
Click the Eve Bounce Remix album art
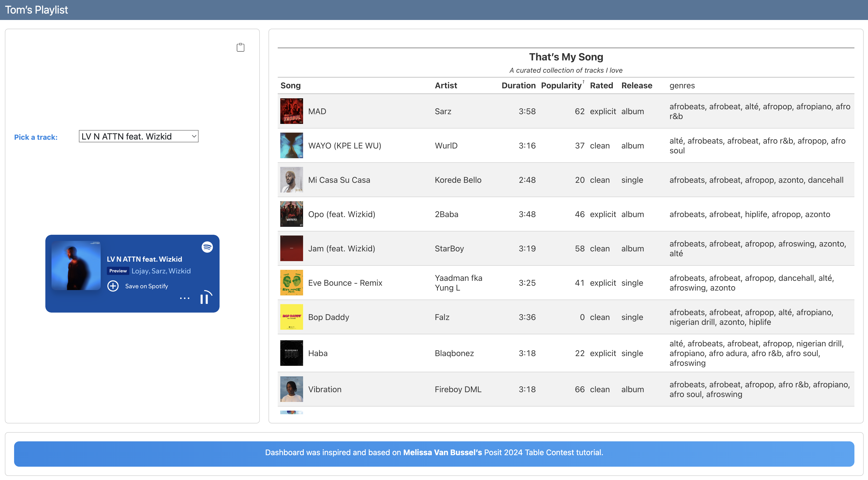[x=292, y=283]
